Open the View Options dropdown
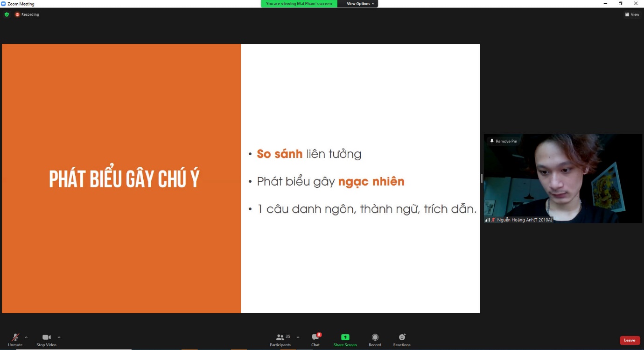The image size is (644, 350). click(360, 4)
